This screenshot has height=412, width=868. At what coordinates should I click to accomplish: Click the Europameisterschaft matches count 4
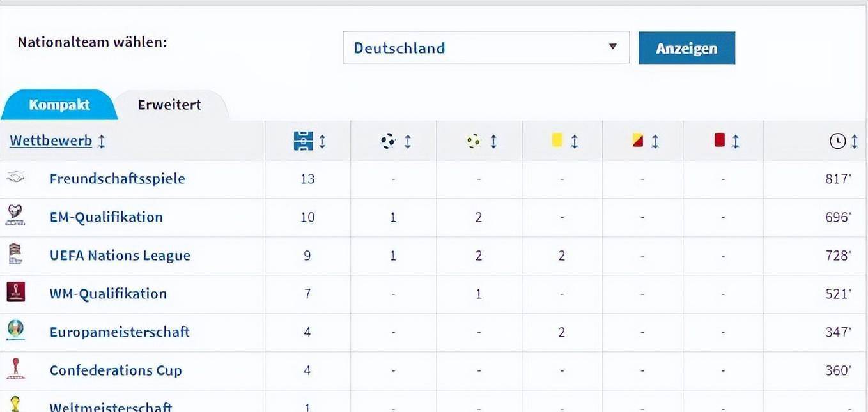(x=307, y=332)
